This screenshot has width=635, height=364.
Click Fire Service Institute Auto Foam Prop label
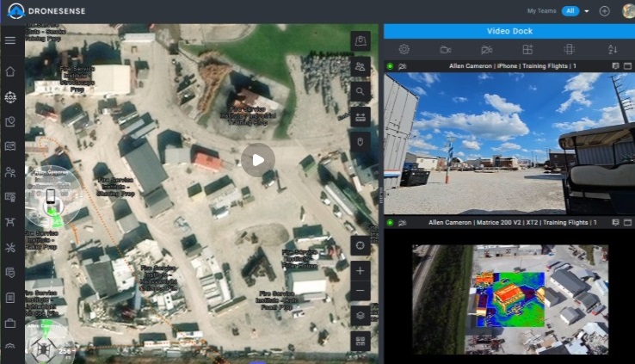tap(278, 300)
